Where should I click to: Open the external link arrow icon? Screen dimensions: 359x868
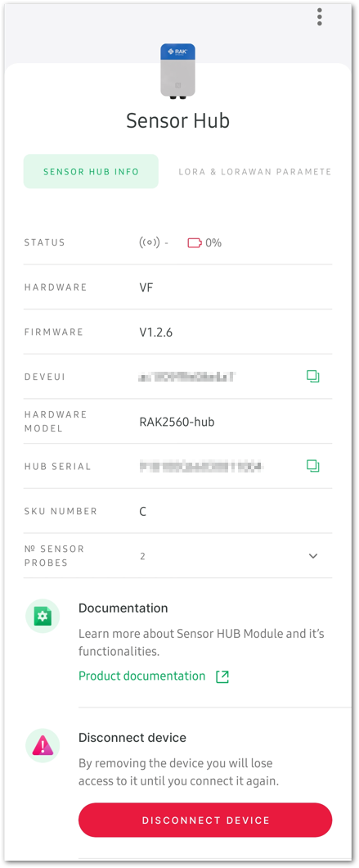[222, 676]
